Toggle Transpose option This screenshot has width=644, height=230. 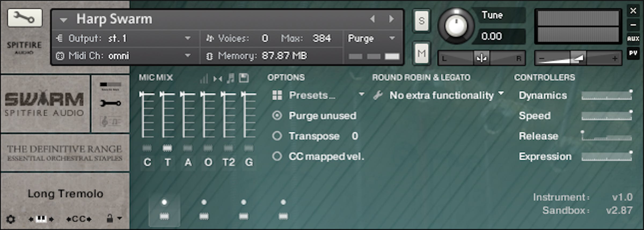pyautogui.click(x=277, y=136)
